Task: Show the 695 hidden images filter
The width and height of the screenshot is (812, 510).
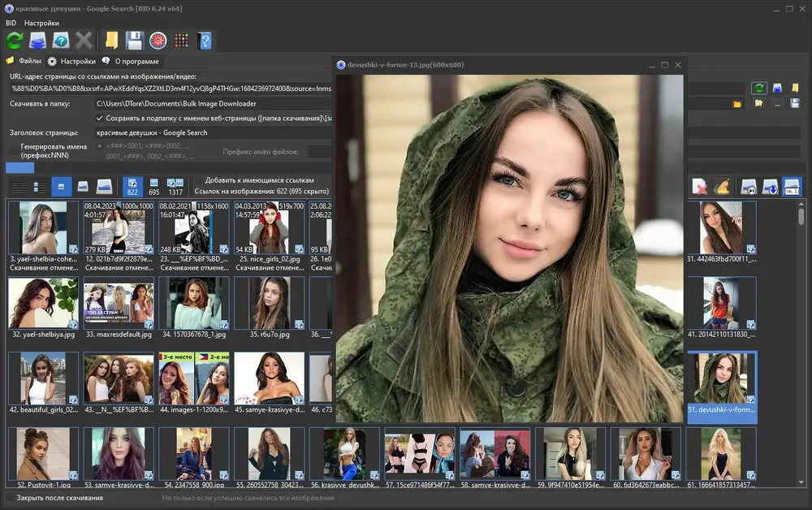Action: click(153, 187)
